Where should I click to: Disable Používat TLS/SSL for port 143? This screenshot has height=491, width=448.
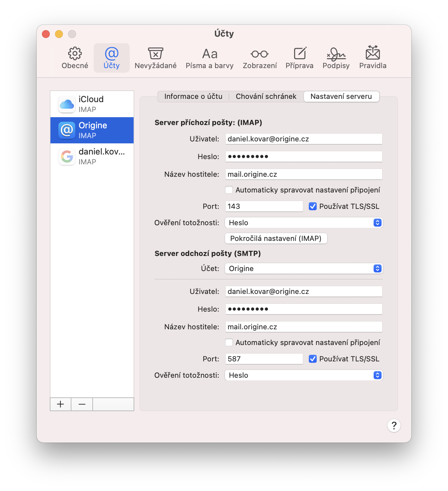point(313,206)
